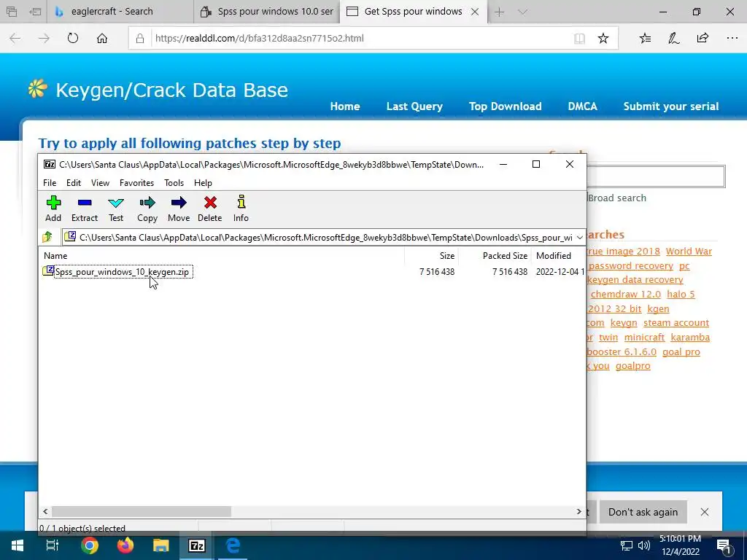Select Spss_pour_windows_10_keygen.zip file
This screenshot has height=560, width=747.
[122, 272]
